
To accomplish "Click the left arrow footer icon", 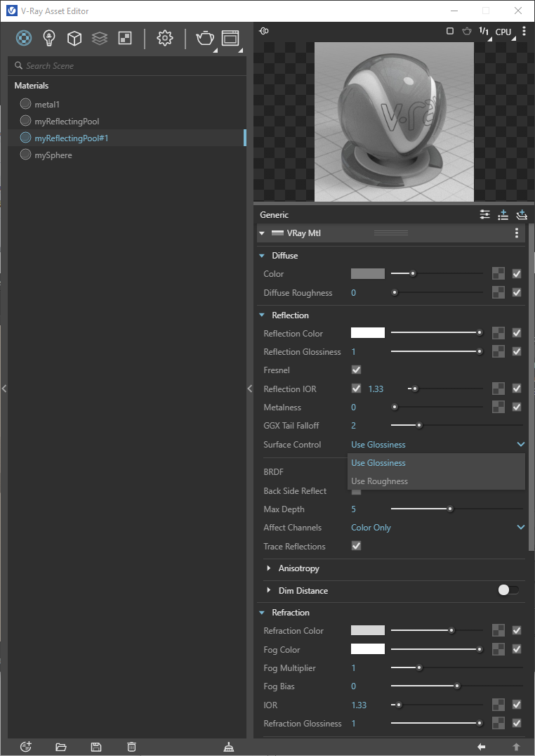I will 481,747.
